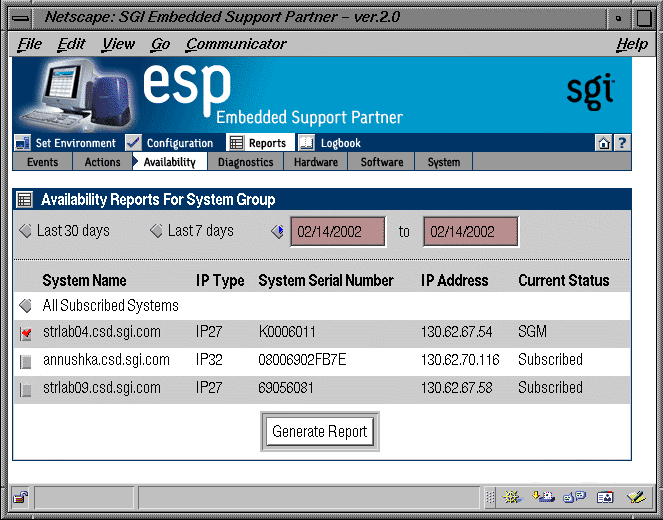This screenshot has height=520, width=663.
Task: Open the Inbox mail icon in component bar
Action: pyautogui.click(x=543, y=497)
